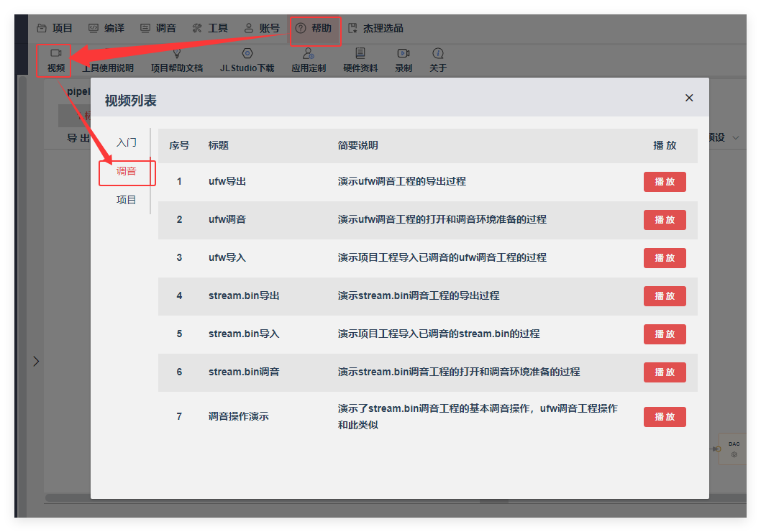Open 应用定制 user icon
Screen dimensions: 761x532
(x=308, y=53)
